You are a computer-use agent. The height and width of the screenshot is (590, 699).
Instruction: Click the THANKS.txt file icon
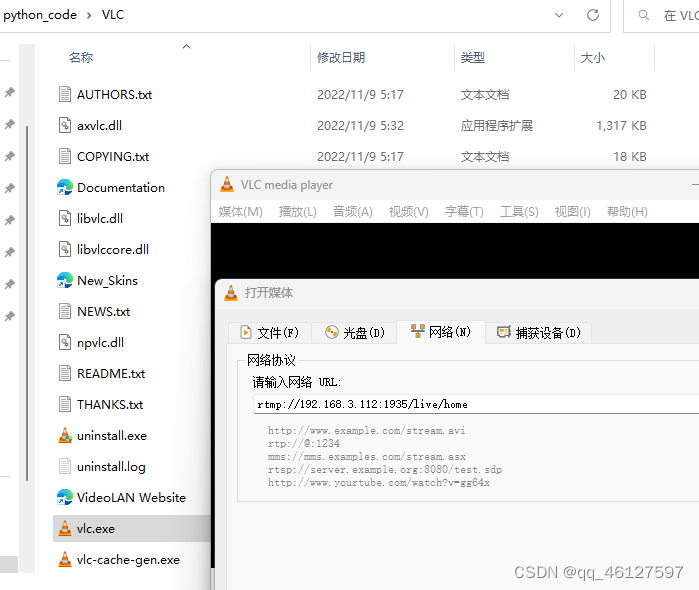(65, 404)
